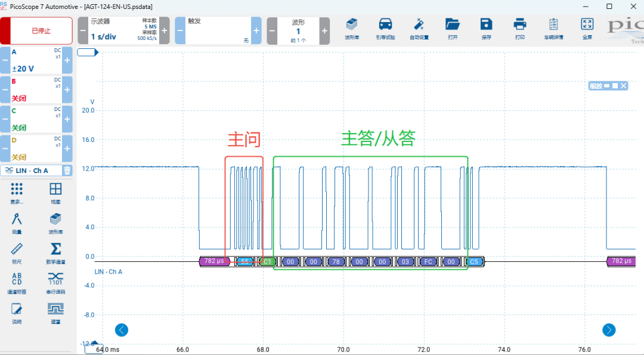
Task: Click Channel C plus button
Action: tap(67, 119)
